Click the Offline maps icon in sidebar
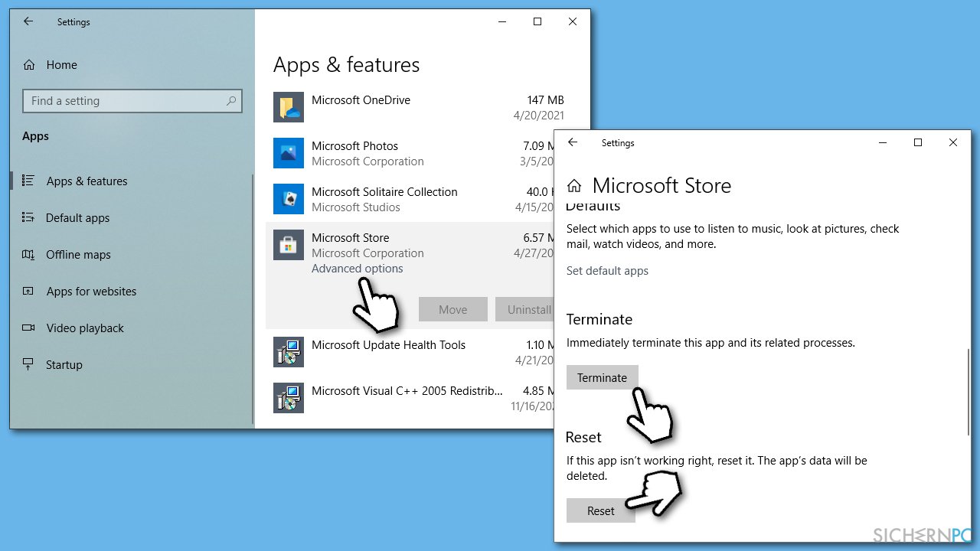The image size is (980, 551). pyautogui.click(x=28, y=254)
